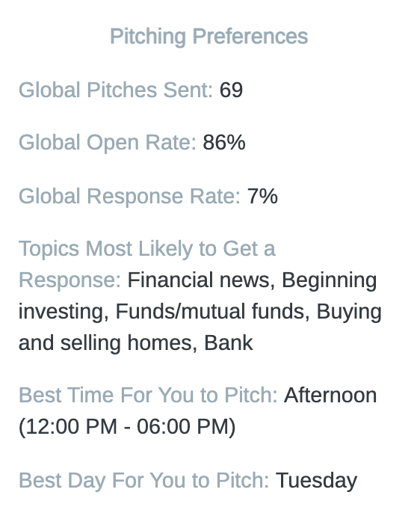Select the Global Open Rate label

click(108, 143)
